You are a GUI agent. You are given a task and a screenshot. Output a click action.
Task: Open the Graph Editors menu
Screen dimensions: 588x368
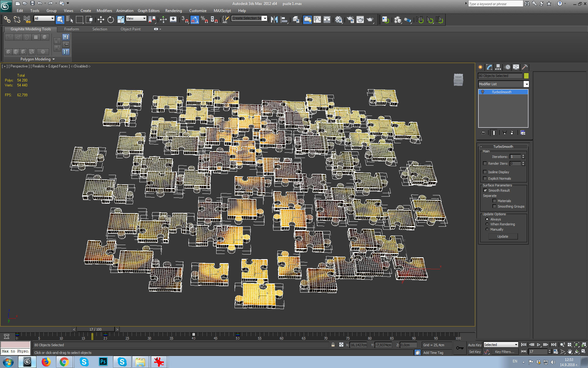coord(149,11)
